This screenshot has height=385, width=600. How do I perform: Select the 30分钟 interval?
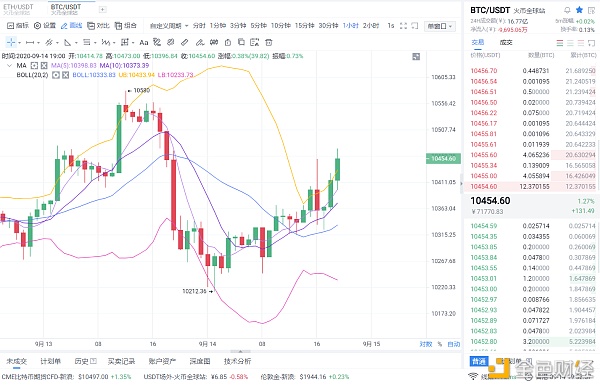(x=328, y=26)
